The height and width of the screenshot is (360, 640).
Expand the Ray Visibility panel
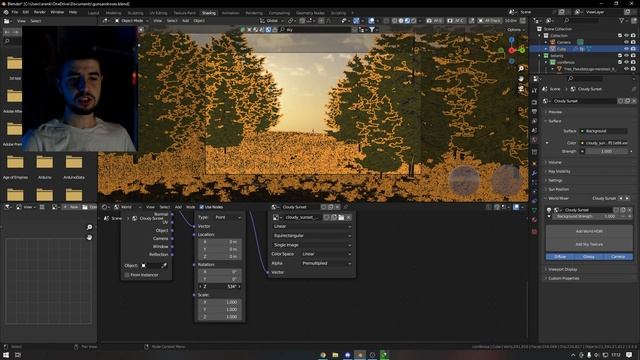coord(559,171)
